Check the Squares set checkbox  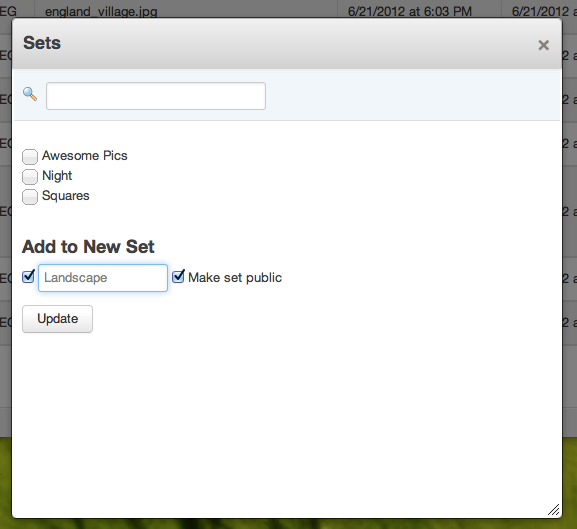tap(30, 197)
